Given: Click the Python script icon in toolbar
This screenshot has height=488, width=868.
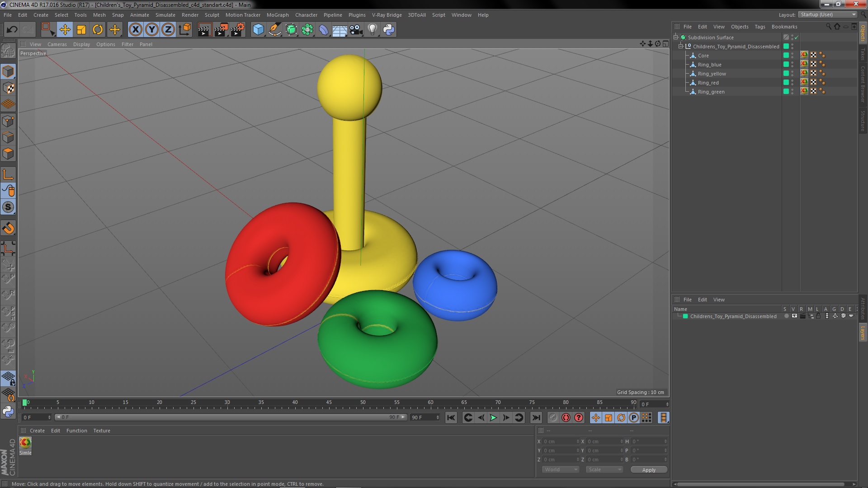Looking at the screenshot, I should click(x=389, y=30).
